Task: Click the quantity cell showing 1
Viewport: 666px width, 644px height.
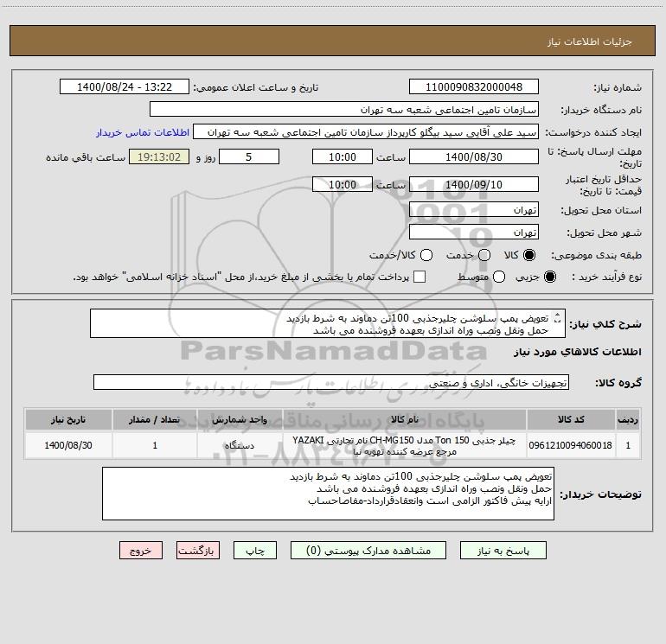Action: [155, 445]
